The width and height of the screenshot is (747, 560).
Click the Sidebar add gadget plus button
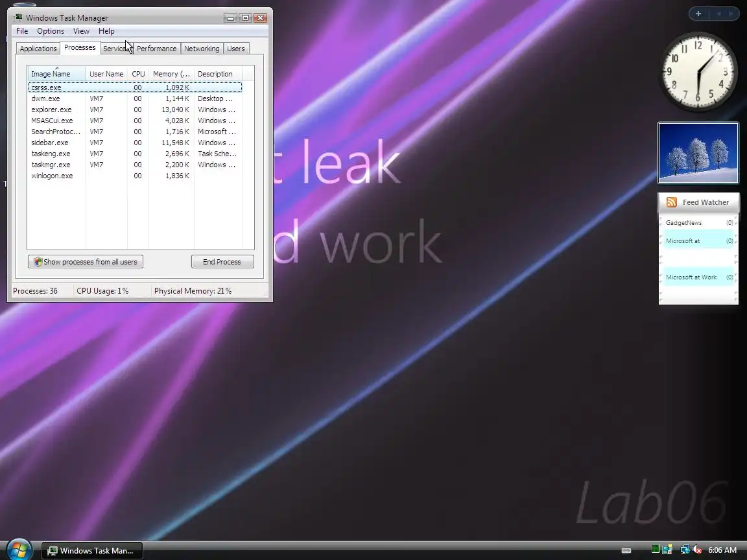698,14
